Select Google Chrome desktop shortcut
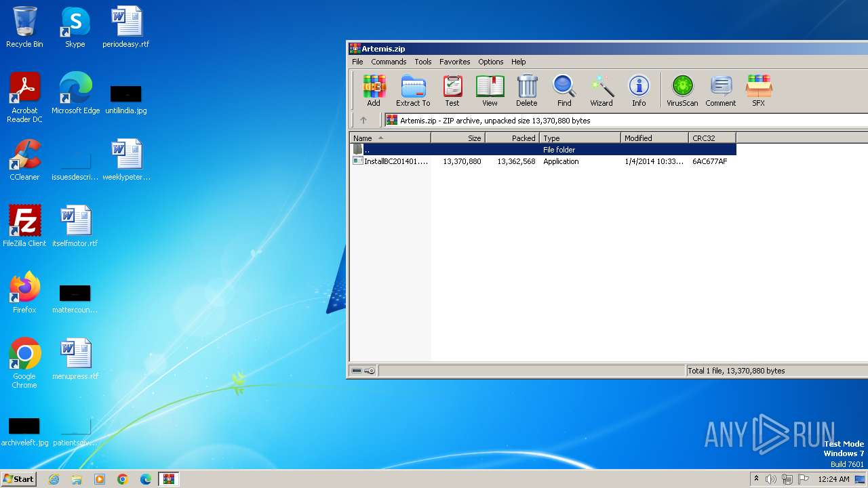Viewport: 868px width, 488px height. click(x=24, y=363)
